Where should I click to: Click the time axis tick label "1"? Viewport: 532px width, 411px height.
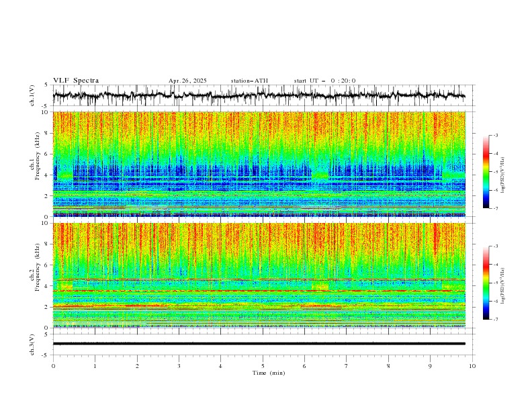(x=95, y=366)
